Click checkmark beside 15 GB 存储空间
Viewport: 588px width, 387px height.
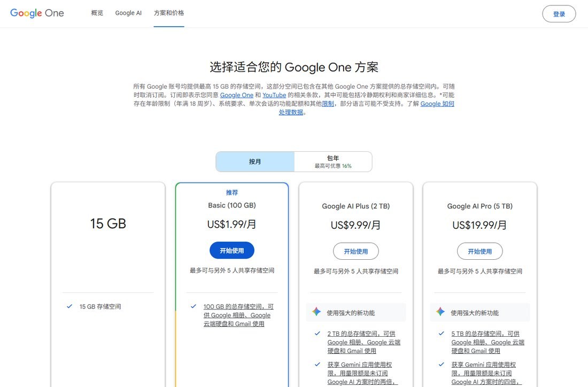(69, 306)
